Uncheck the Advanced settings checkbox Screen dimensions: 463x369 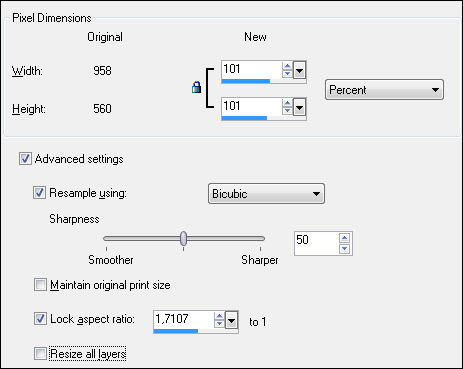(25, 159)
